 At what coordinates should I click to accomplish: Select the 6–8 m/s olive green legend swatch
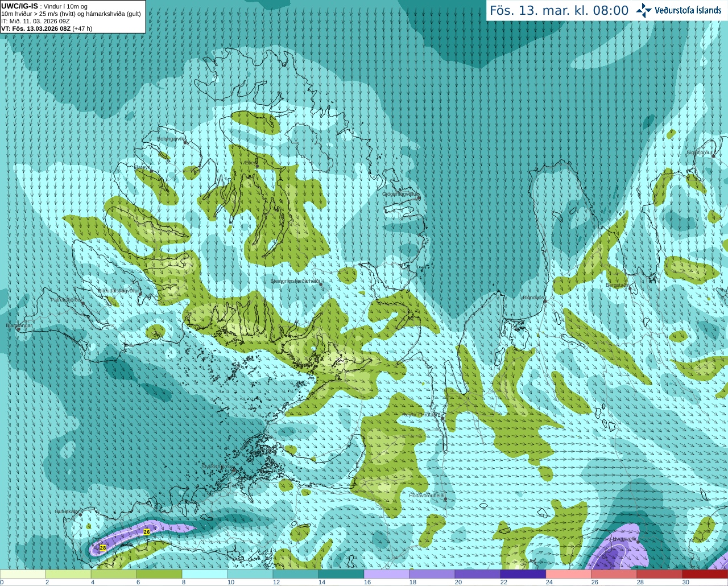point(159,574)
